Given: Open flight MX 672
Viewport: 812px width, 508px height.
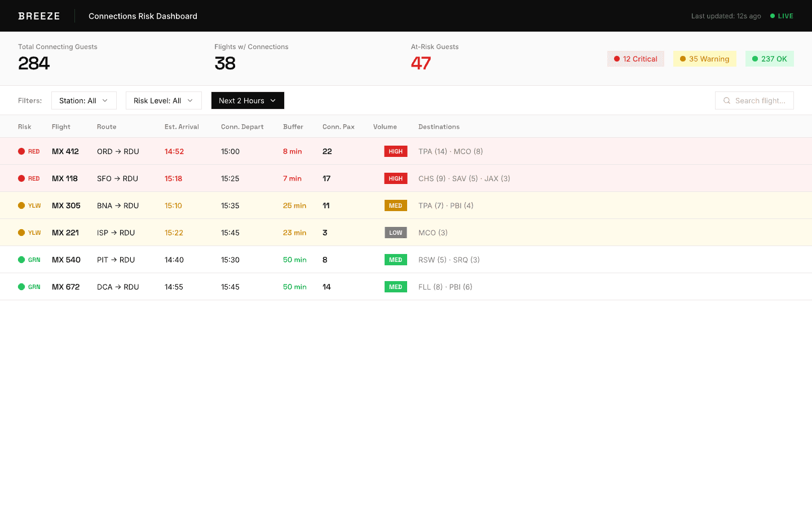Looking at the screenshot, I should (66, 287).
